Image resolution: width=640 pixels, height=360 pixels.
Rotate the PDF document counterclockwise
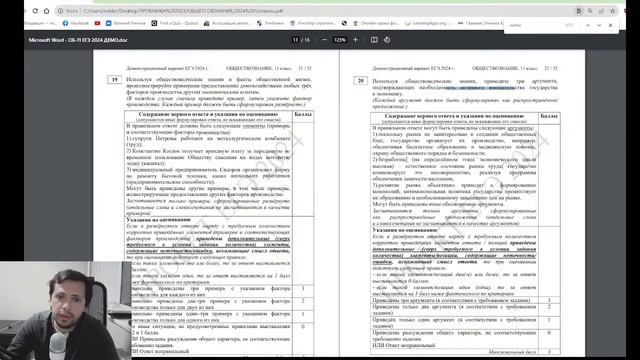point(387,40)
